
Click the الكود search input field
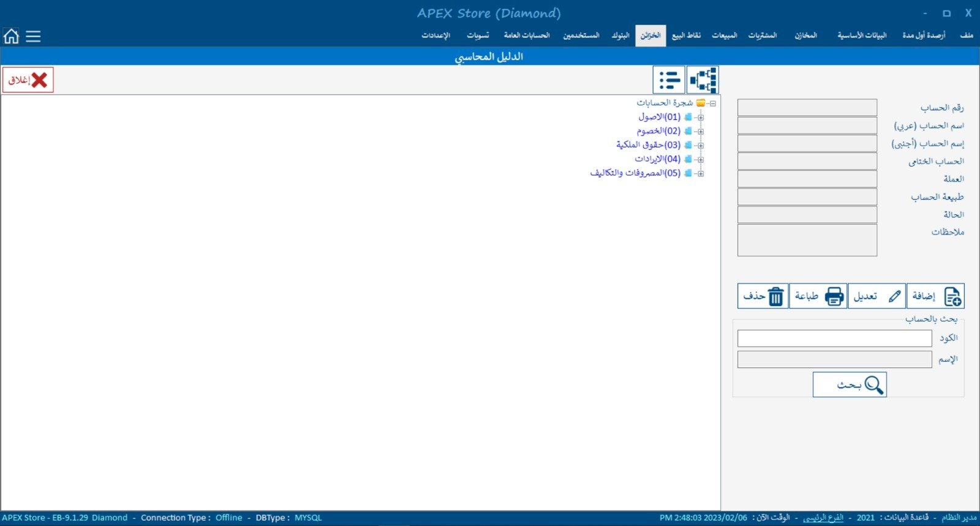(834, 339)
